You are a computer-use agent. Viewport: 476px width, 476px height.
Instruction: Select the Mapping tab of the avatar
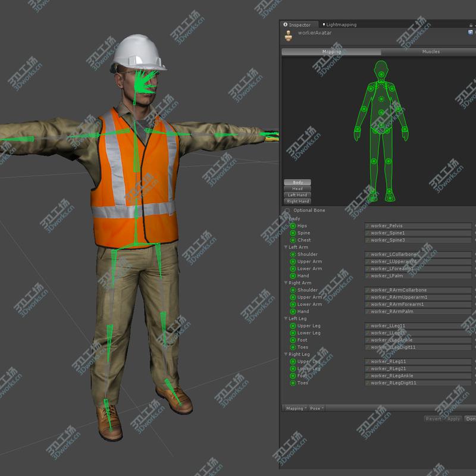pos(331,52)
